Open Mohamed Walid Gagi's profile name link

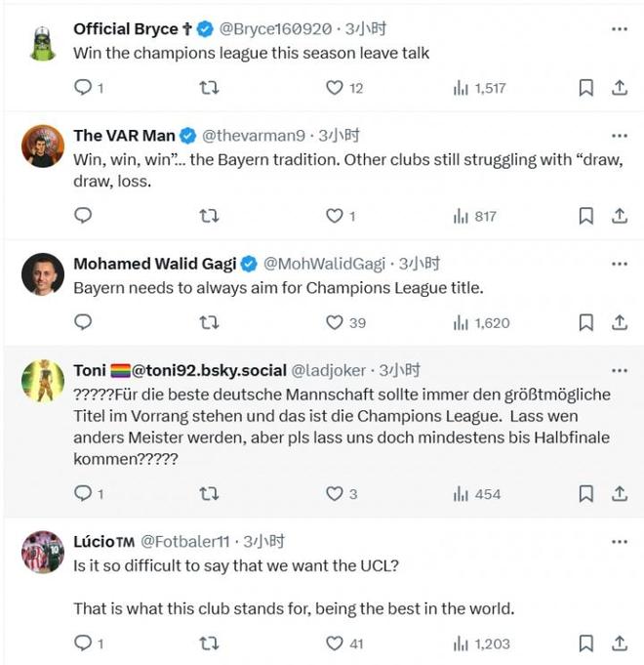pos(155,264)
